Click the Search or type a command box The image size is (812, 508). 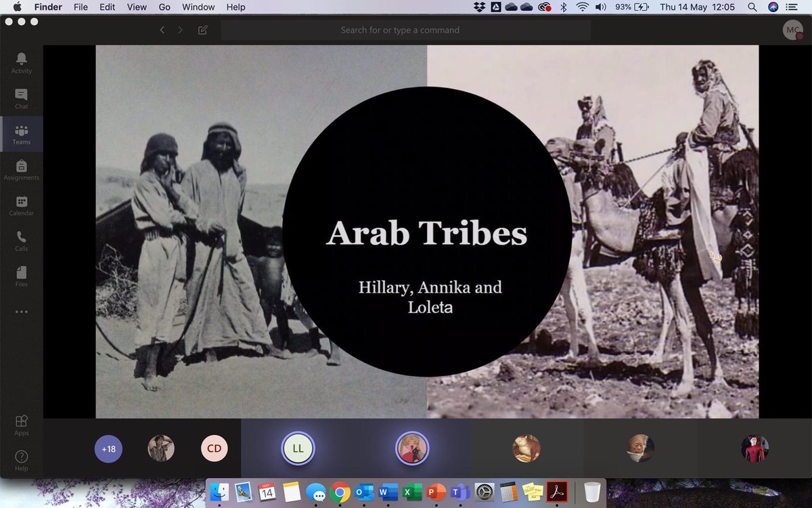pyautogui.click(x=405, y=30)
